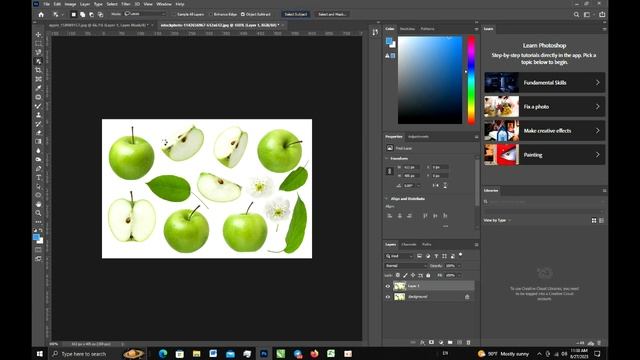This screenshot has height=360, width=640.
Task: Select the Zoom tool
Action: [38, 213]
